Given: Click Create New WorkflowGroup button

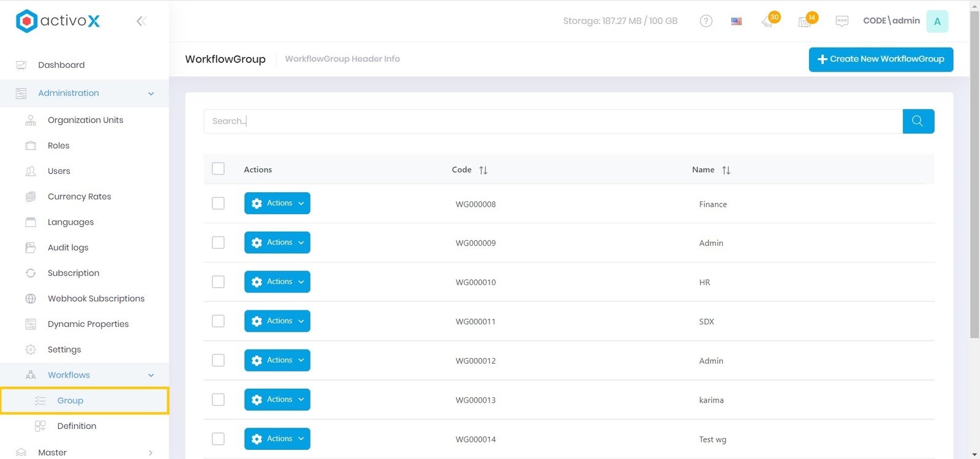Looking at the screenshot, I should (x=880, y=59).
